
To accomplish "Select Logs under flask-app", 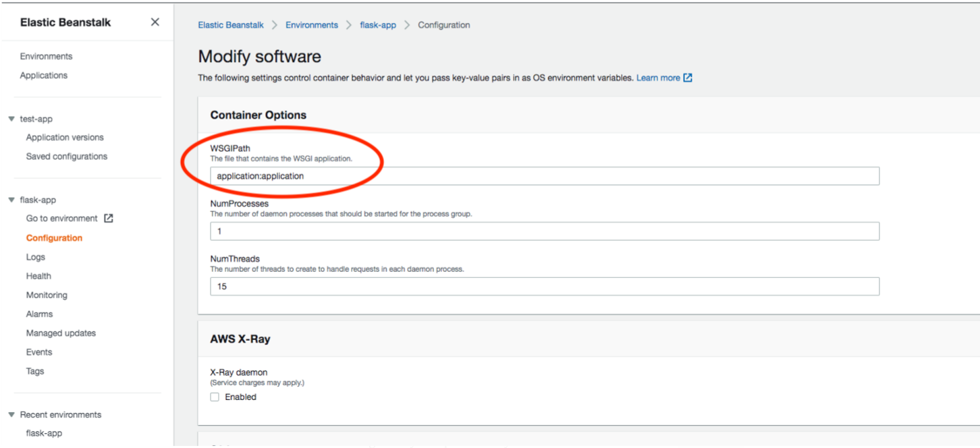I will [35, 256].
